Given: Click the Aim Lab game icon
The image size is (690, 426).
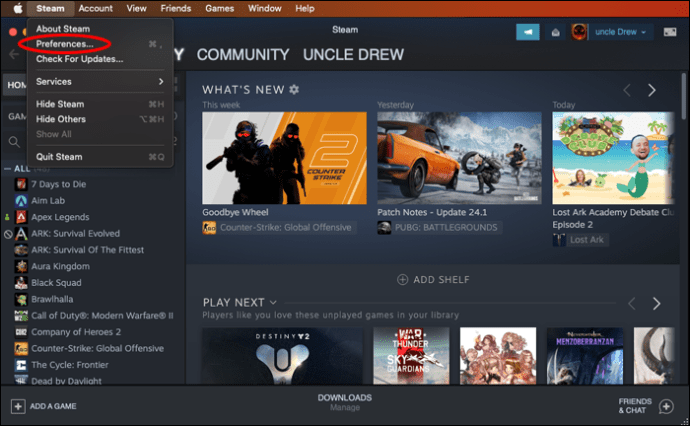Looking at the screenshot, I should coord(21,201).
